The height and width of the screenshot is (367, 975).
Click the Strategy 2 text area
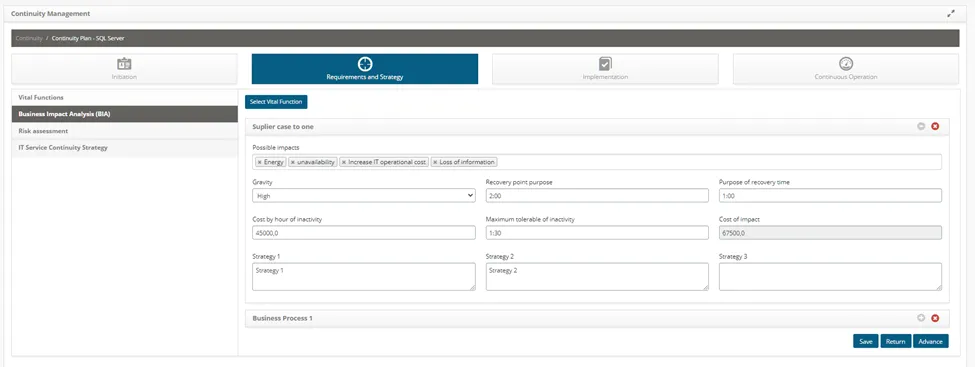tap(597, 276)
